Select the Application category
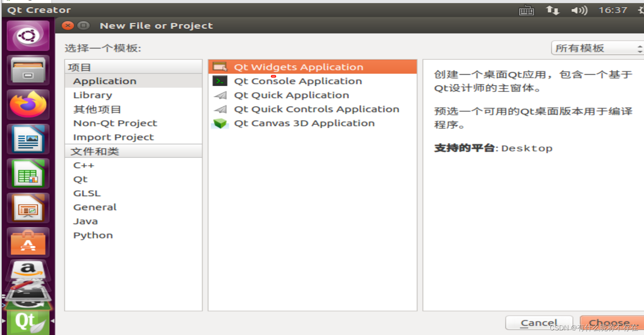 (105, 81)
